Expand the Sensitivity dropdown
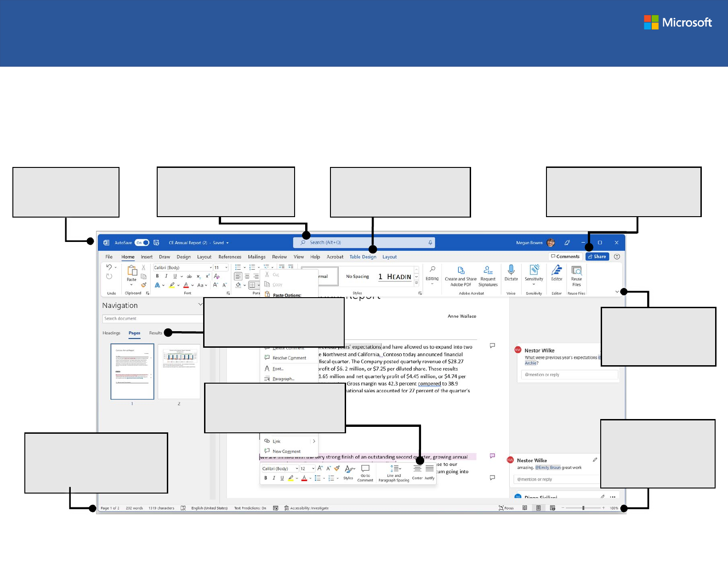 [534, 284]
